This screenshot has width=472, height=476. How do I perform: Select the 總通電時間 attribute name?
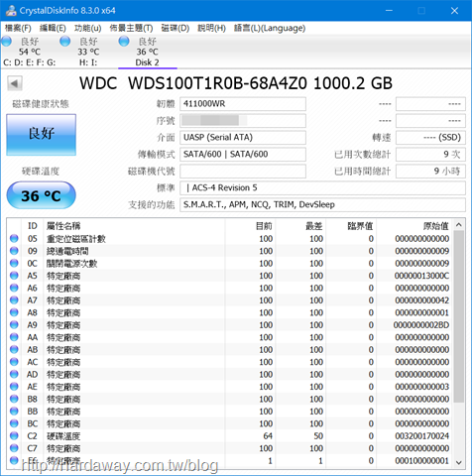(x=67, y=251)
